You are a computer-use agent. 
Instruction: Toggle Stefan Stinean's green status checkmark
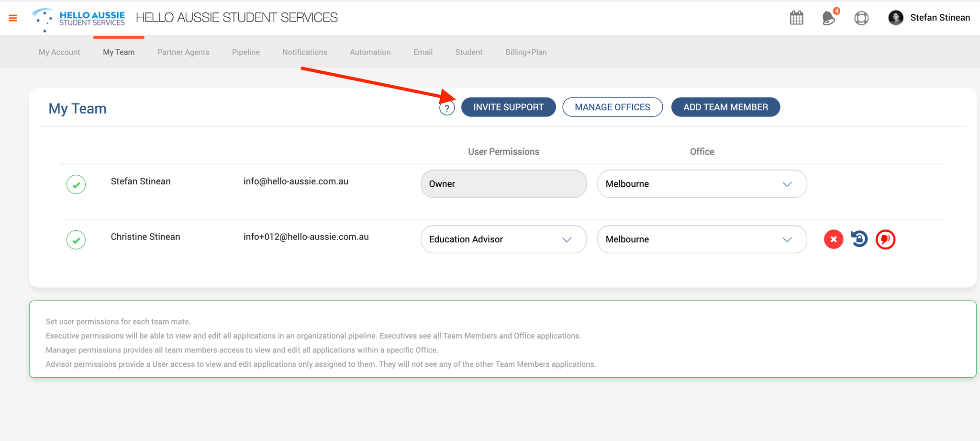(76, 184)
